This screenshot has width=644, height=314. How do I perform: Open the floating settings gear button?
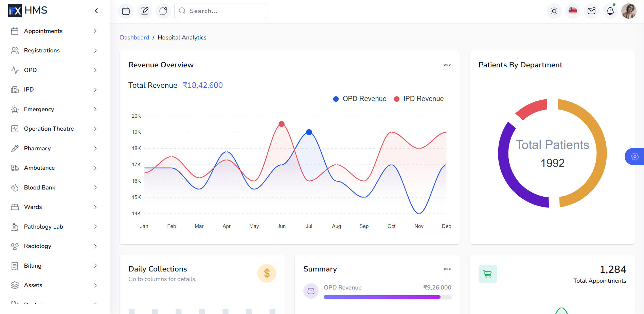[x=634, y=156]
